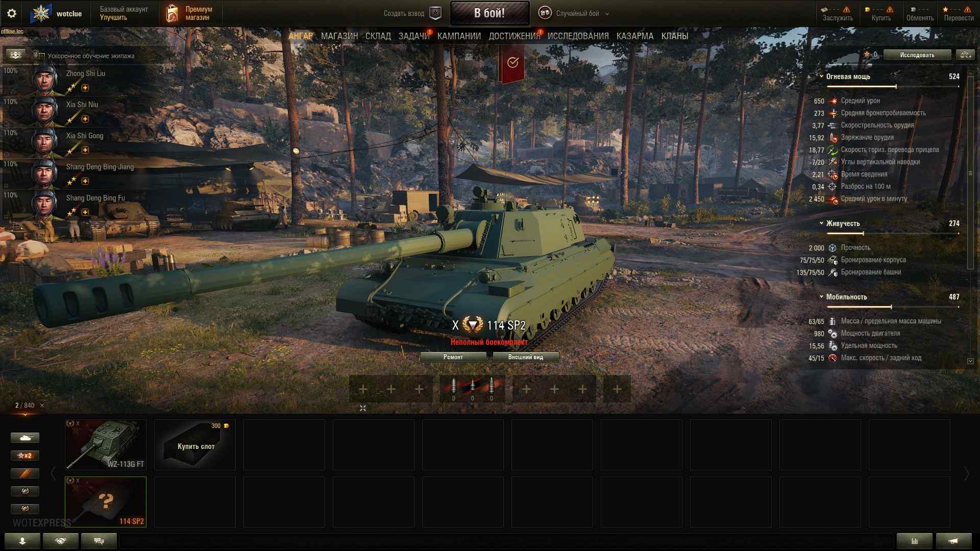Open chat channels icon in bottom bar
Image resolution: width=980 pixels, height=551 pixels.
tap(99, 541)
